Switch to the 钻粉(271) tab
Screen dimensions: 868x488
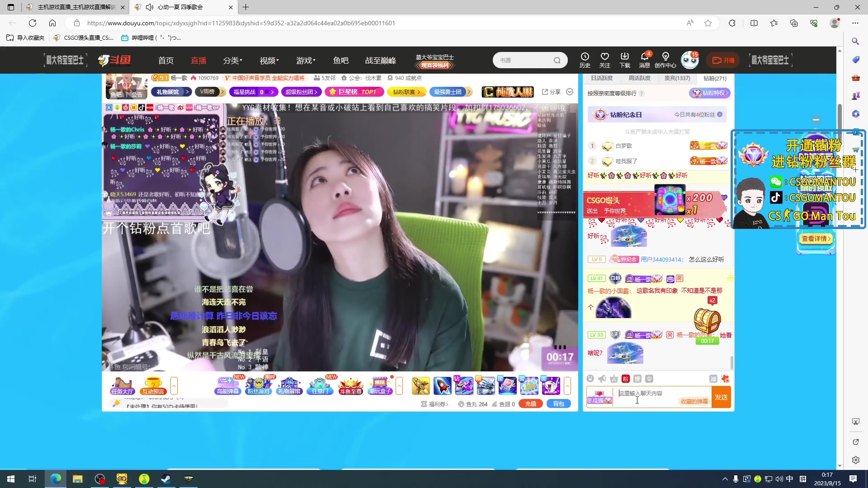[x=713, y=78]
